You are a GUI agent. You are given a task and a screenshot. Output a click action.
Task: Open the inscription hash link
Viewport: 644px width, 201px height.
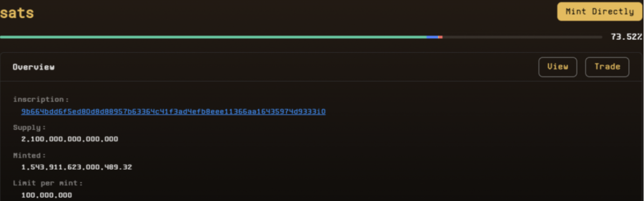pyautogui.click(x=173, y=111)
